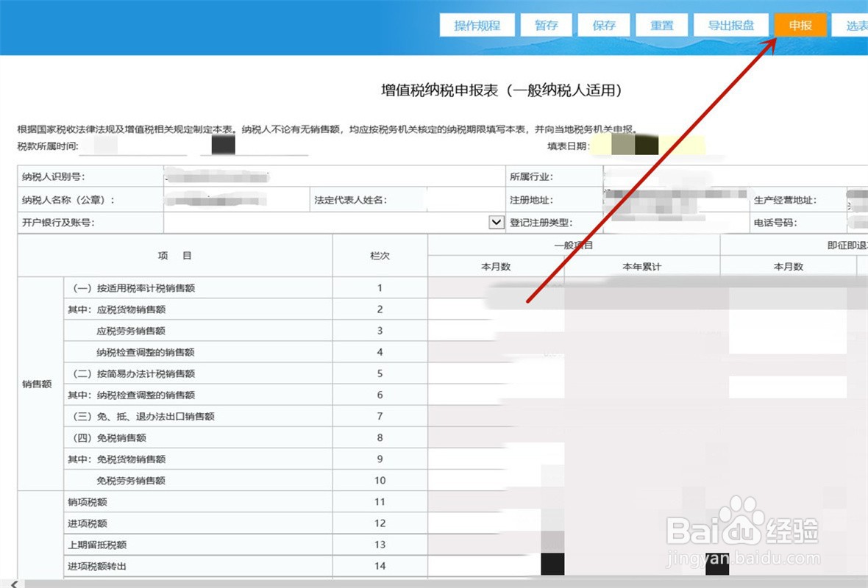Screen dimensions: 868x588
Task: Open the 操作规程 operation guide
Action: [x=476, y=24]
